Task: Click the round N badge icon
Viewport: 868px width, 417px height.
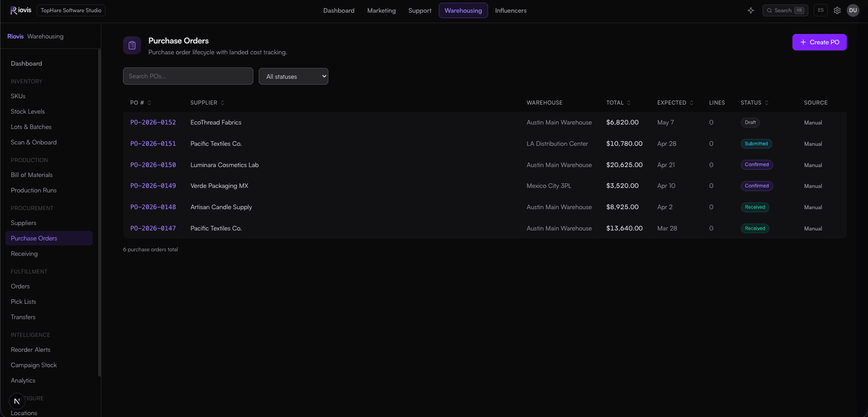Action: point(17,401)
